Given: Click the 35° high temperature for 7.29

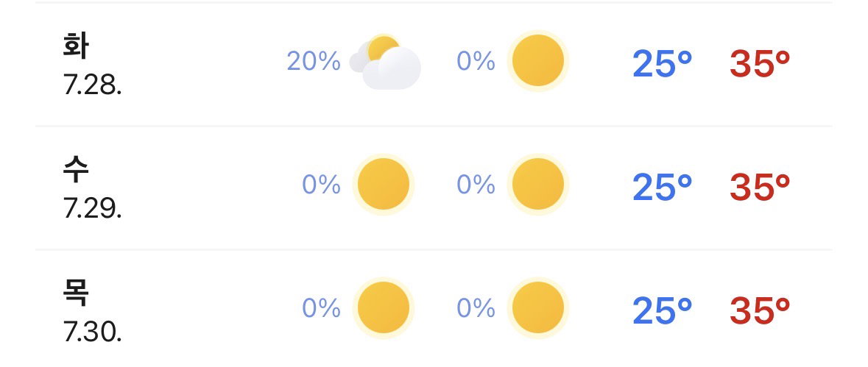Looking at the screenshot, I should click(760, 188).
